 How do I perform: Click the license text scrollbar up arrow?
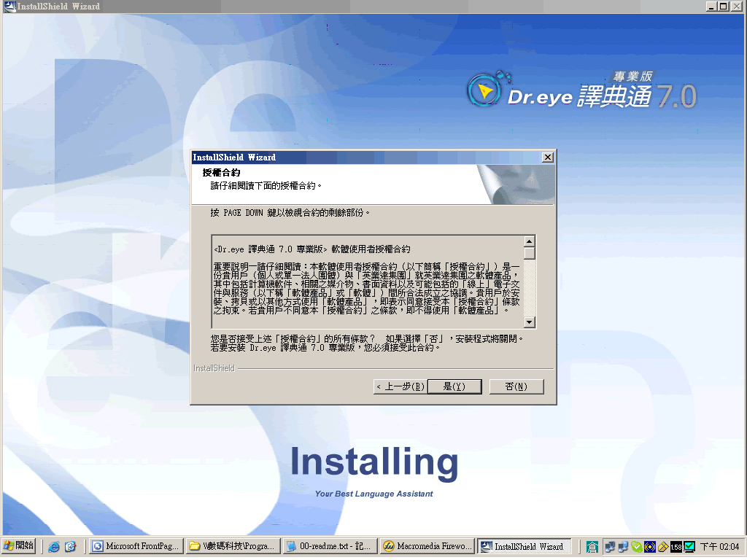coord(530,241)
